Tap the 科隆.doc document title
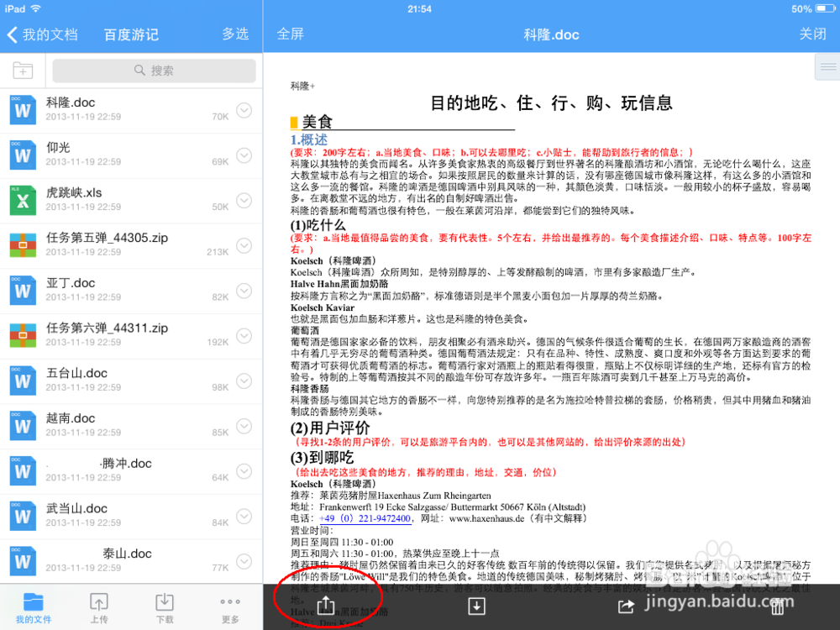The height and width of the screenshot is (630, 840). click(551, 34)
